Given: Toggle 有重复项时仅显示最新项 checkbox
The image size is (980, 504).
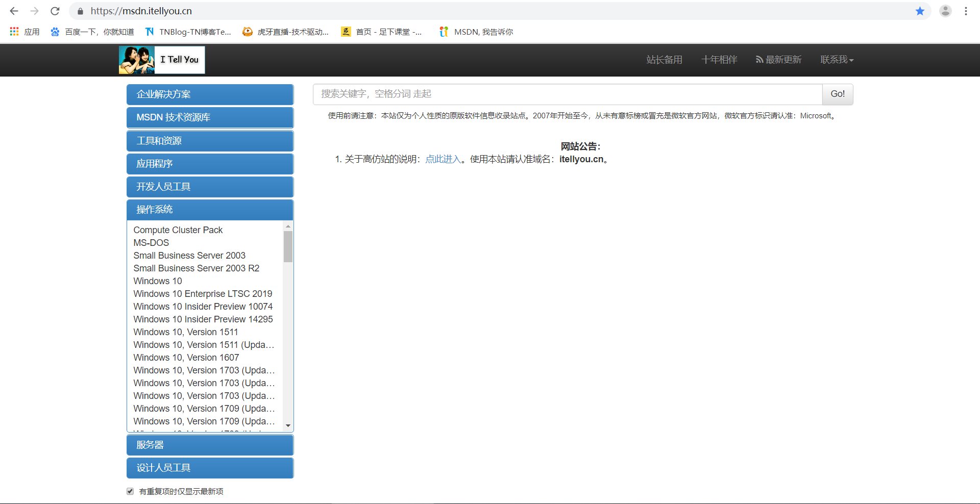Looking at the screenshot, I should click(130, 491).
